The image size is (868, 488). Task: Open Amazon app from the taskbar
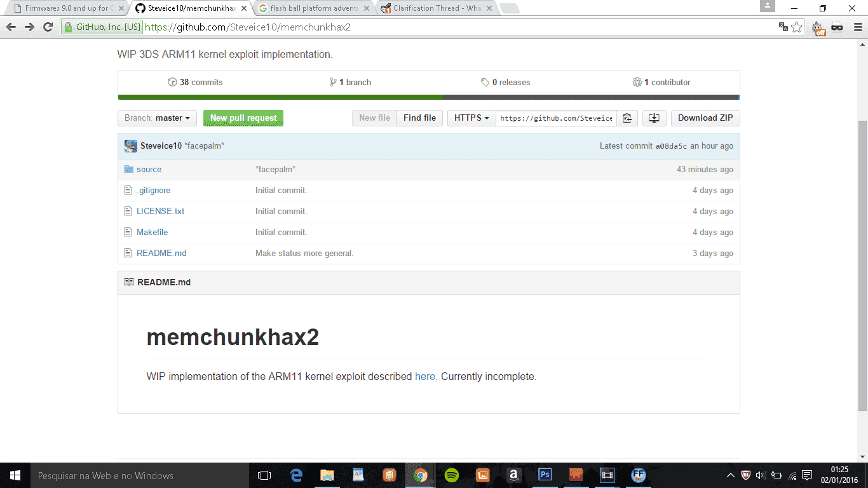pyautogui.click(x=514, y=475)
